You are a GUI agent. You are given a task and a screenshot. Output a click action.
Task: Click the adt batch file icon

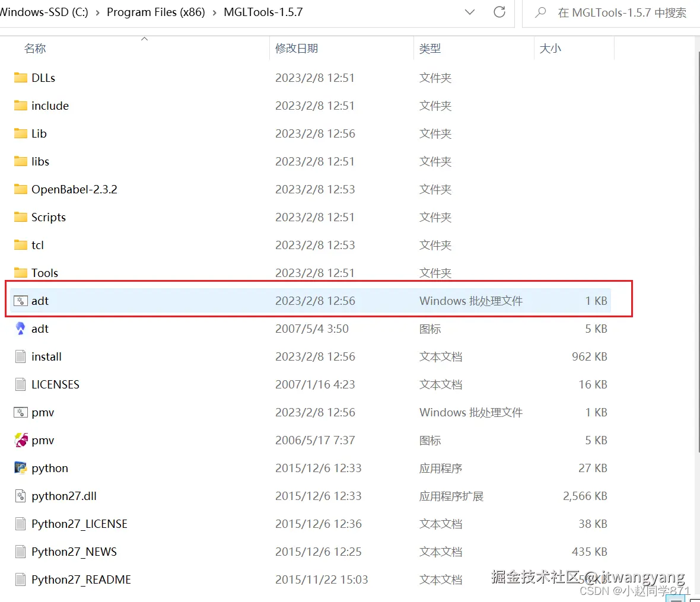21,301
